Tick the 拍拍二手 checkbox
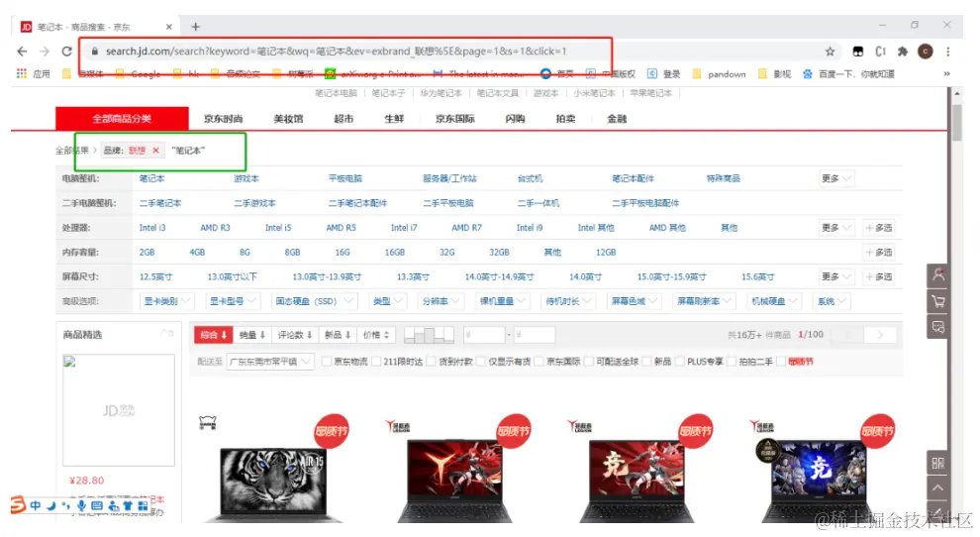Screen dimensions: 980x537 (732, 362)
